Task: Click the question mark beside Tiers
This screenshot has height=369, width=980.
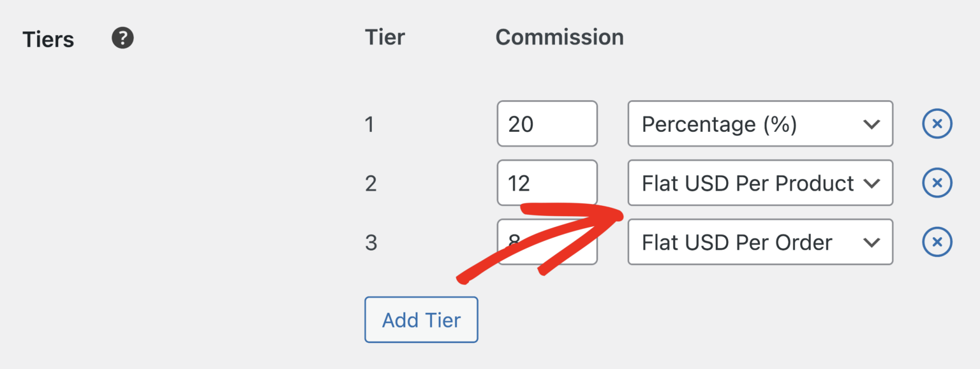Action: [x=122, y=38]
